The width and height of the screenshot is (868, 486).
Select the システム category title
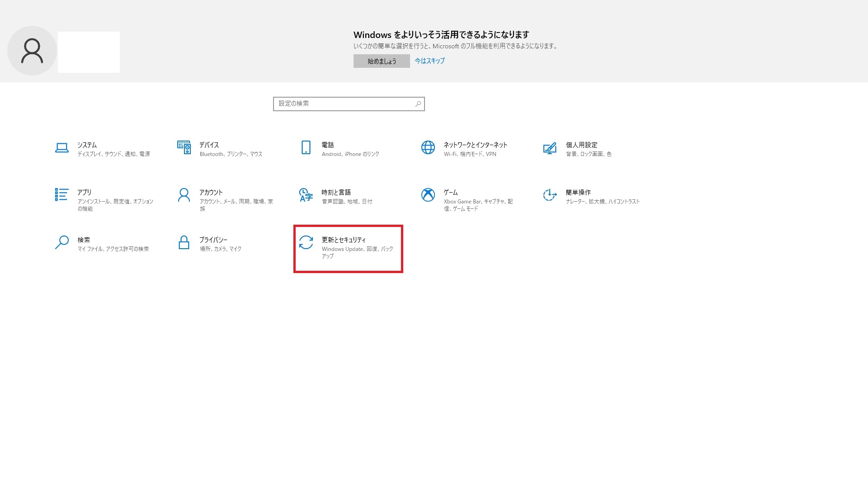tap(87, 145)
